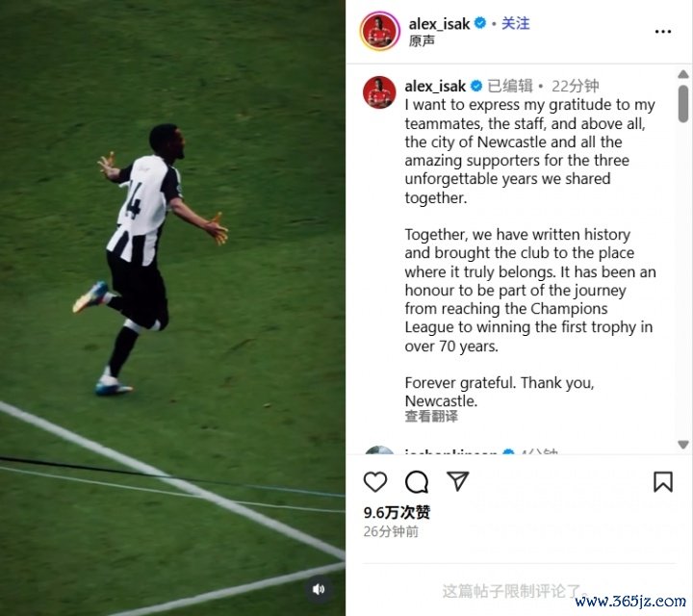This screenshot has height=616, width=693.
Task: Share the post using the paper plane icon
Action: tap(457, 481)
